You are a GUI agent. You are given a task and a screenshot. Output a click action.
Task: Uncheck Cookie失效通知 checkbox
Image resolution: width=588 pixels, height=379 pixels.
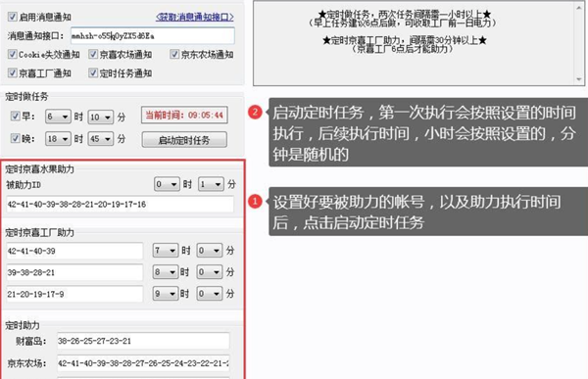pos(13,55)
